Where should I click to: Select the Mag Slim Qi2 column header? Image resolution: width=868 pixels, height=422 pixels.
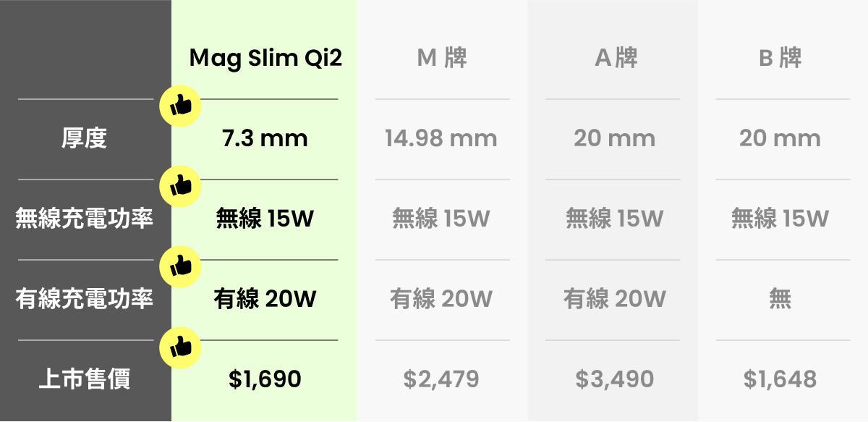coord(265,59)
